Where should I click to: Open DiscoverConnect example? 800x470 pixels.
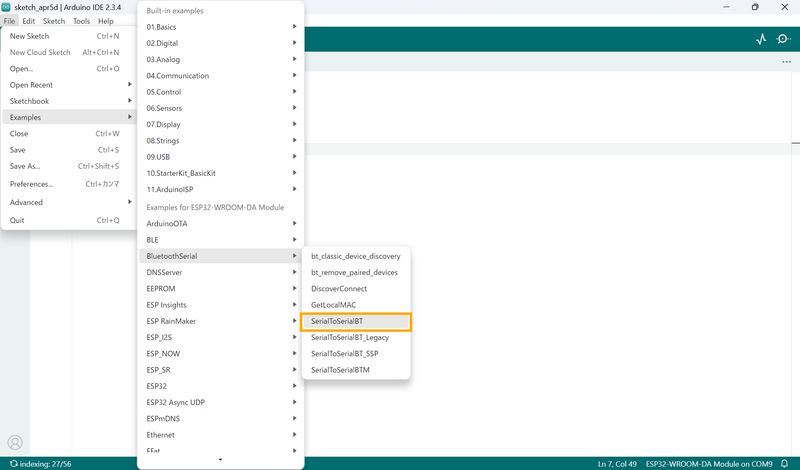356,289
